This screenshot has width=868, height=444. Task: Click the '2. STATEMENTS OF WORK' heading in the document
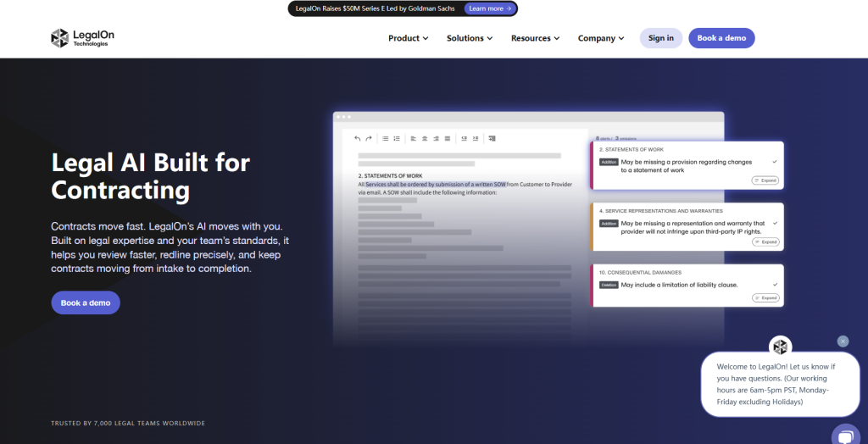[390, 176]
